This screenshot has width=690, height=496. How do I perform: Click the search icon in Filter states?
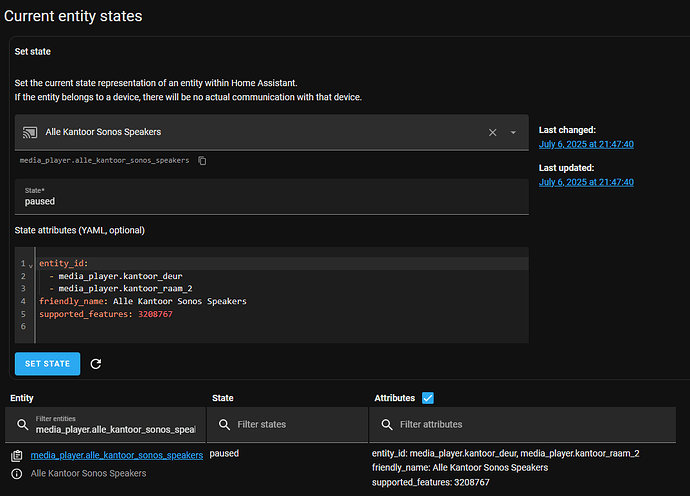click(x=224, y=425)
